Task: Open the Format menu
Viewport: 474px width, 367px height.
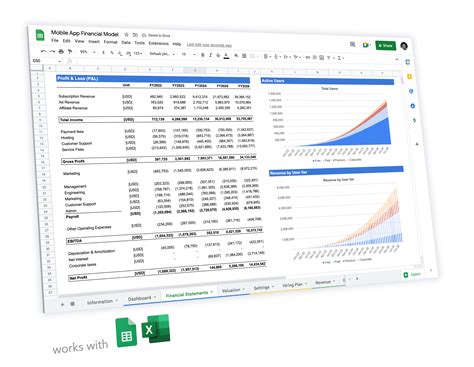Action: (110, 42)
